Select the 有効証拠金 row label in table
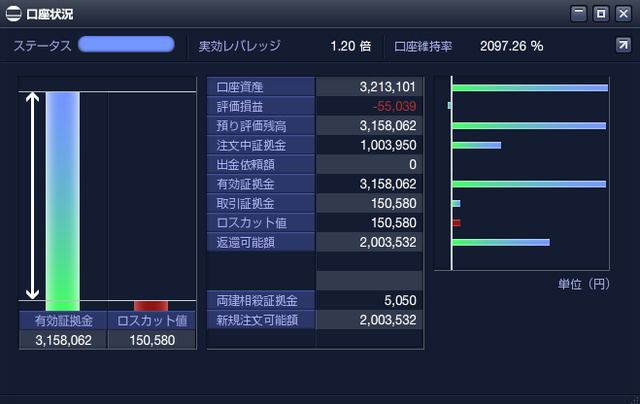Image resolution: width=640 pixels, height=404 pixels. pyautogui.click(x=261, y=184)
